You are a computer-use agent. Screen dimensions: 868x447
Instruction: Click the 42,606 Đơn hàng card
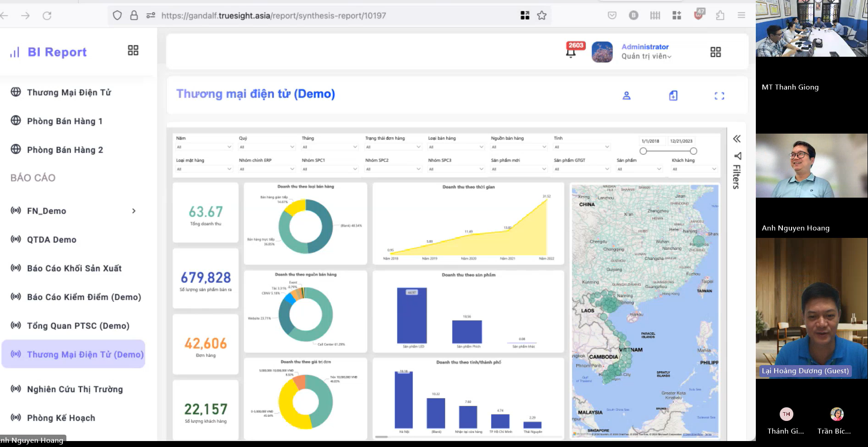(206, 344)
